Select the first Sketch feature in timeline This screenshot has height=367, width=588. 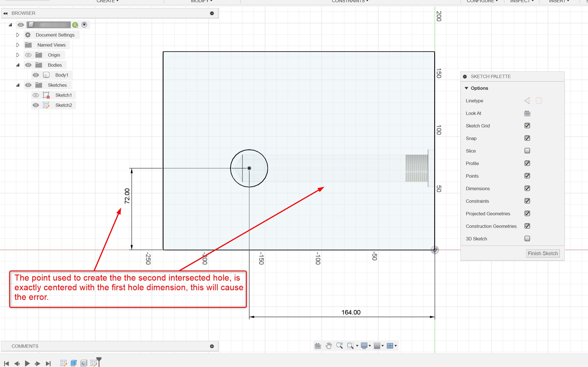(x=63, y=363)
